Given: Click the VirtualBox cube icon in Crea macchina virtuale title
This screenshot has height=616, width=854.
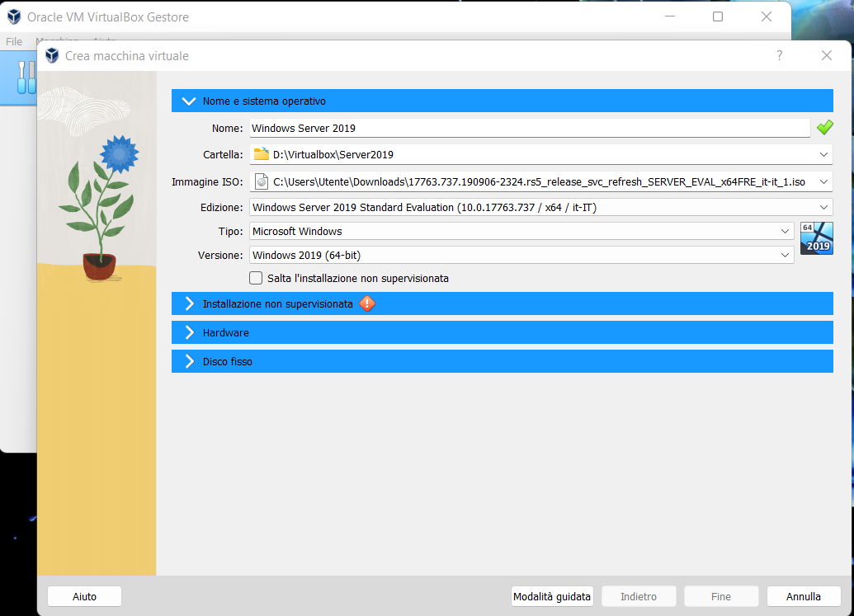Looking at the screenshot, I should 52,55.
